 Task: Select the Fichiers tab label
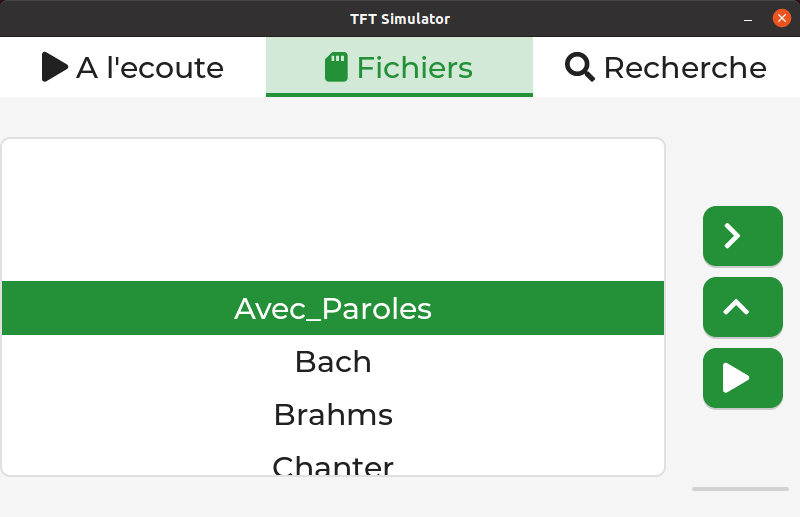pos(414,68)
